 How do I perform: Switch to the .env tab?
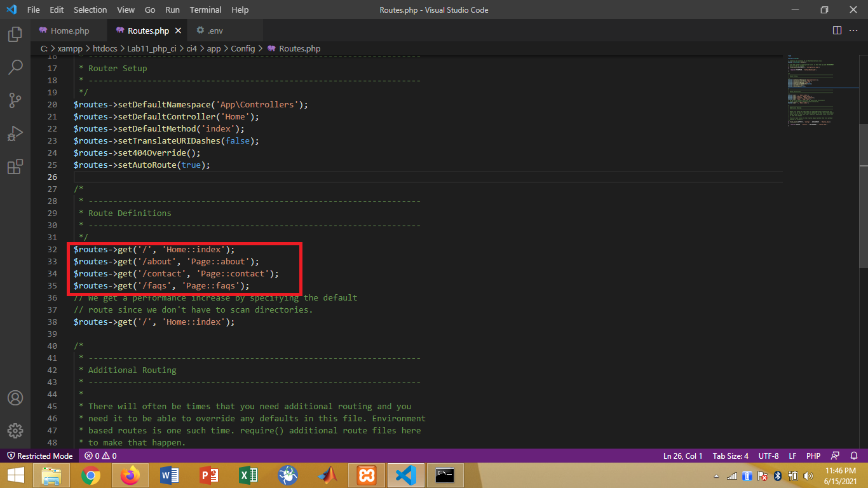(210, 29)
